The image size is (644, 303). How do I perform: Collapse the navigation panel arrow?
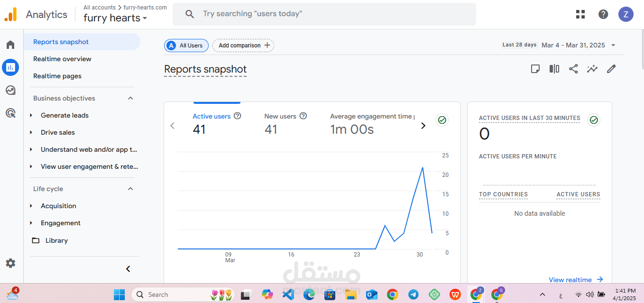point(128,269)
